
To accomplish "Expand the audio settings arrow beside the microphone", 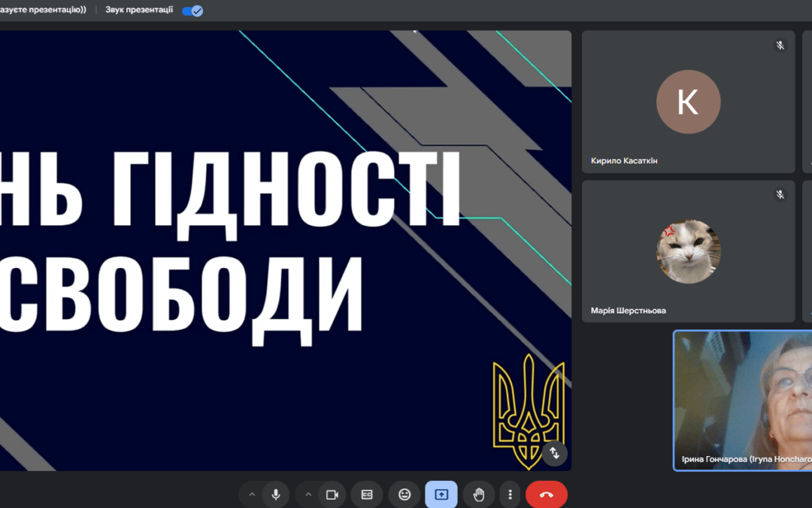I will coord(252,495).
